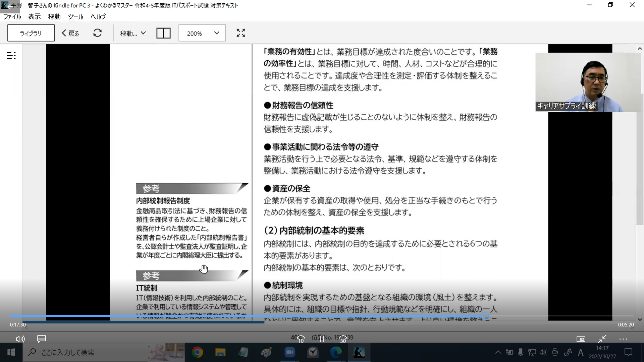This screenshot has width=644, height=362.
Task: Open the Windows notification center
Action: [628, 352]
